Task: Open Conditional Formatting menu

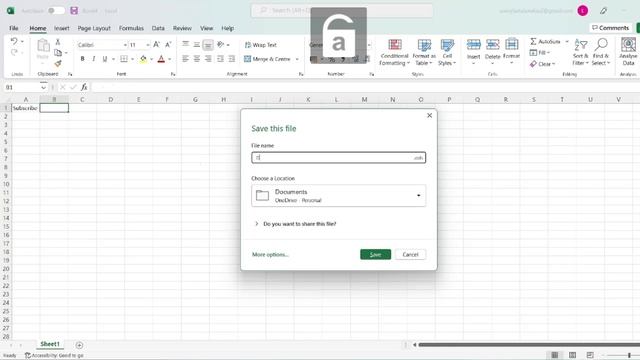Action: (394, 52)
